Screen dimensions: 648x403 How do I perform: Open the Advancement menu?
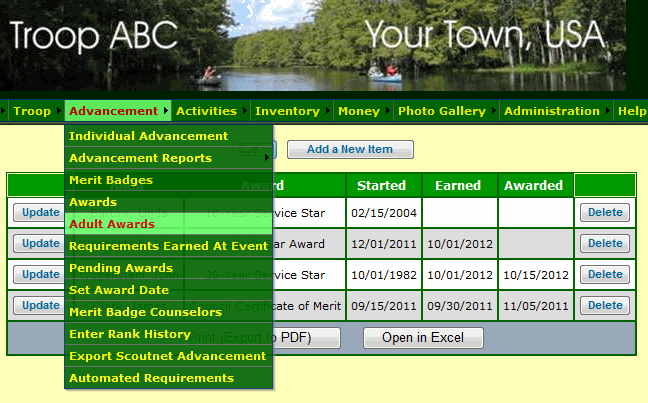coord(118,111)
